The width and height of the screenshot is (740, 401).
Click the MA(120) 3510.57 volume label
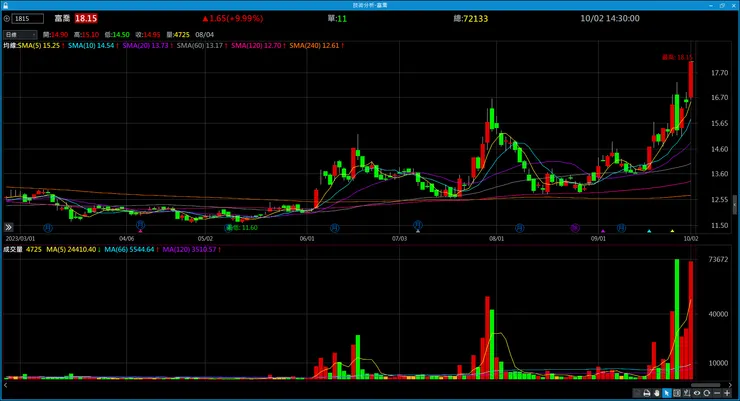pyautogui.click(x=189, y=250)
